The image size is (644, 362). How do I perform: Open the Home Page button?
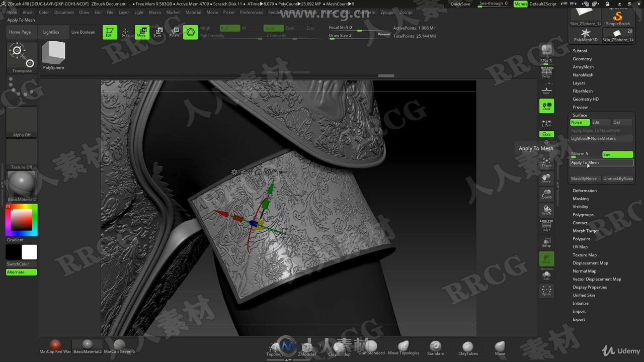20,32
